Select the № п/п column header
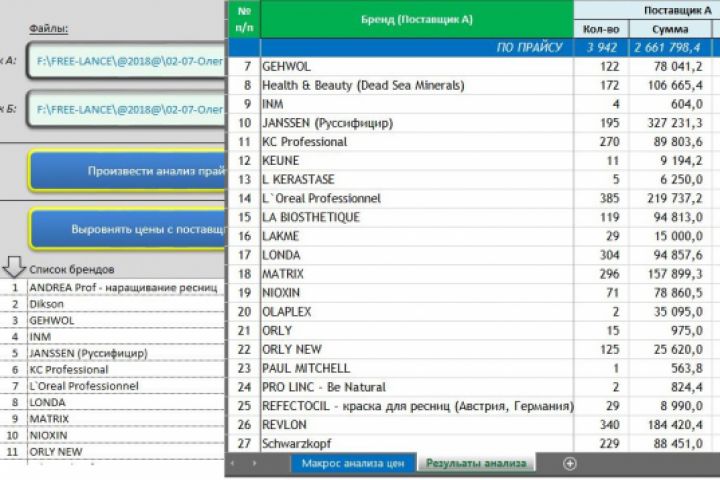 pyautogui.click(x=244, y=19)
